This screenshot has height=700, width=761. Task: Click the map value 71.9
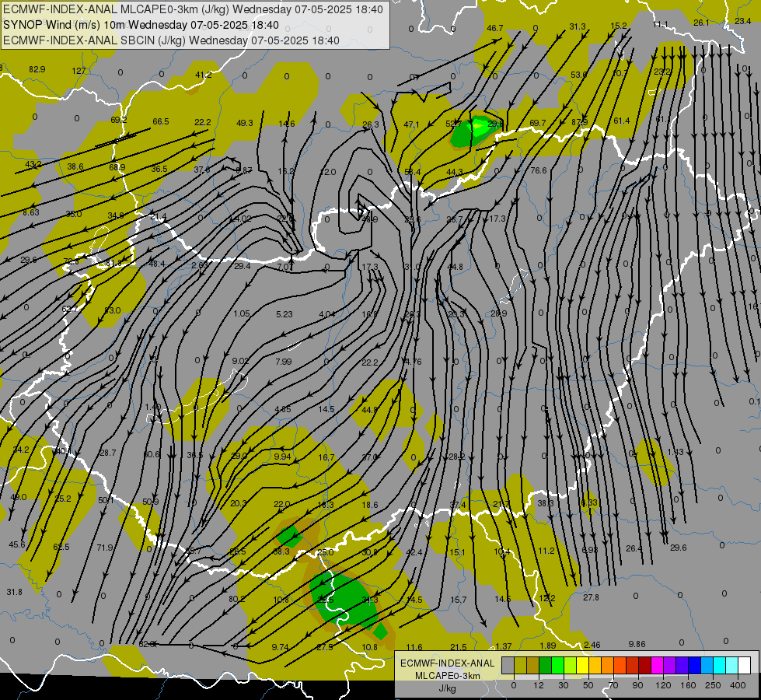pyautogui.click(x=105, y=548)
